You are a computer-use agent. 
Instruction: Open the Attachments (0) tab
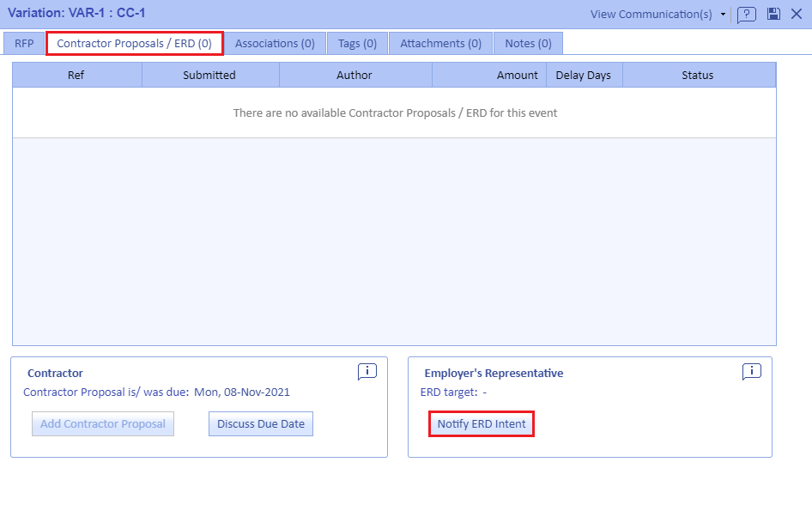[440, 43]
